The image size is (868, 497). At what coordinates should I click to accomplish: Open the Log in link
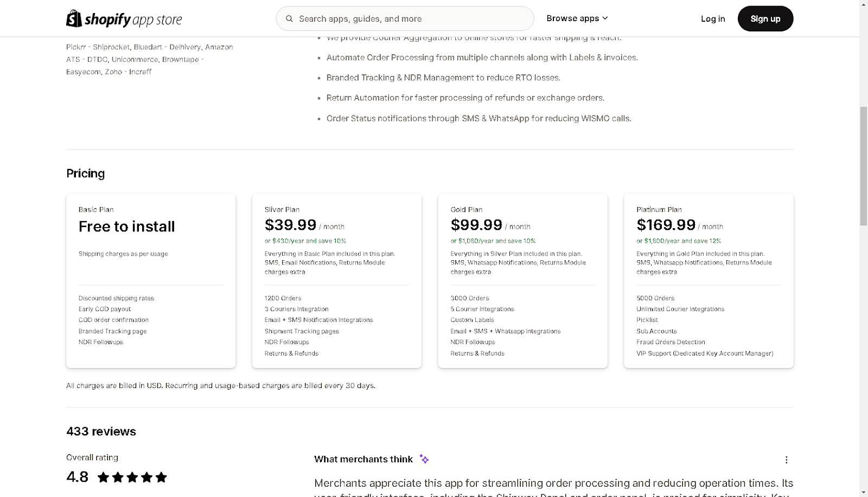pos(712,18)
